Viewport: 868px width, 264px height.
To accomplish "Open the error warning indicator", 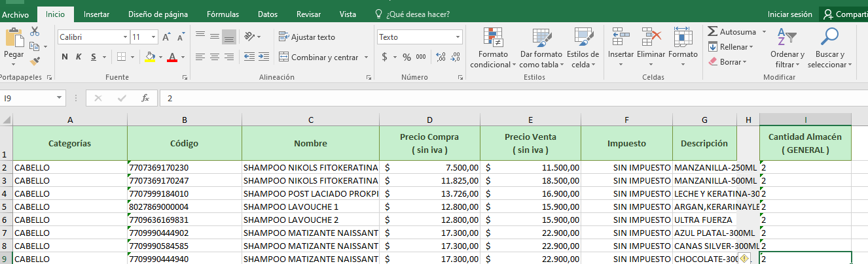I will tap(744, 258).
